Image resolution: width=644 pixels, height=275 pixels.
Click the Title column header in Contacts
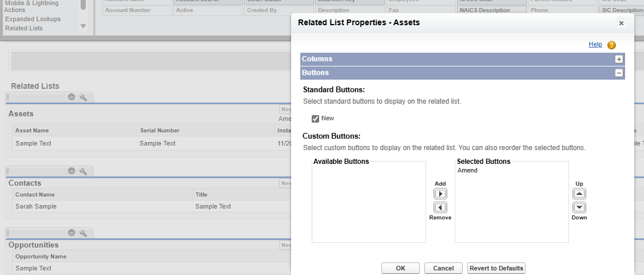[x=201, y=195]
